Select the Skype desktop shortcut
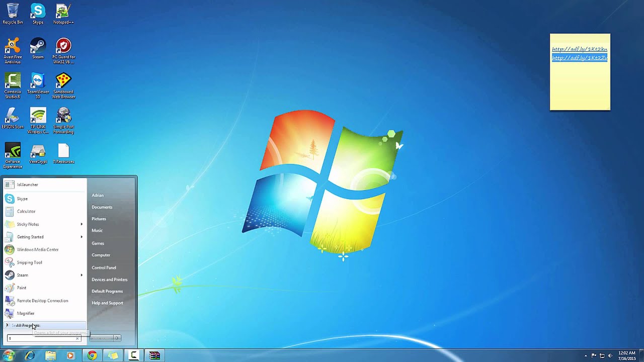The height and width of the screenshot is (362, 644). coord(38,14)
